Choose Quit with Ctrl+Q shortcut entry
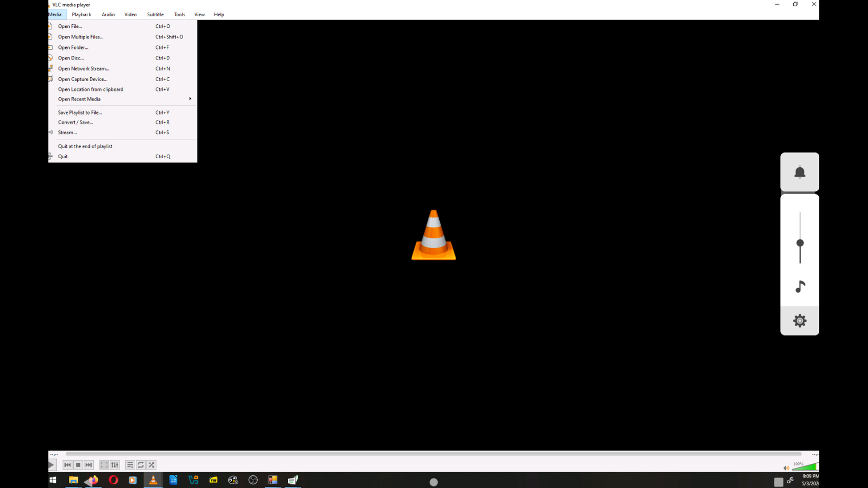Image resolution: width=868 pixels, height=488 pixels. coord(123,156)
